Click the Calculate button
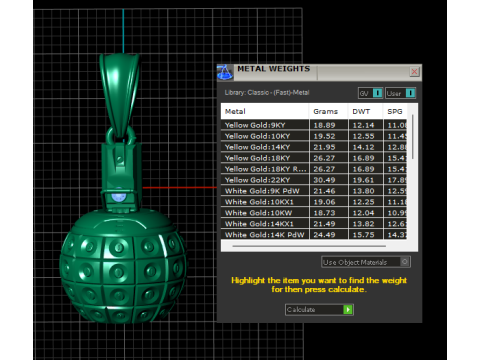Screen dimensions: 480x360 [319, 310]
